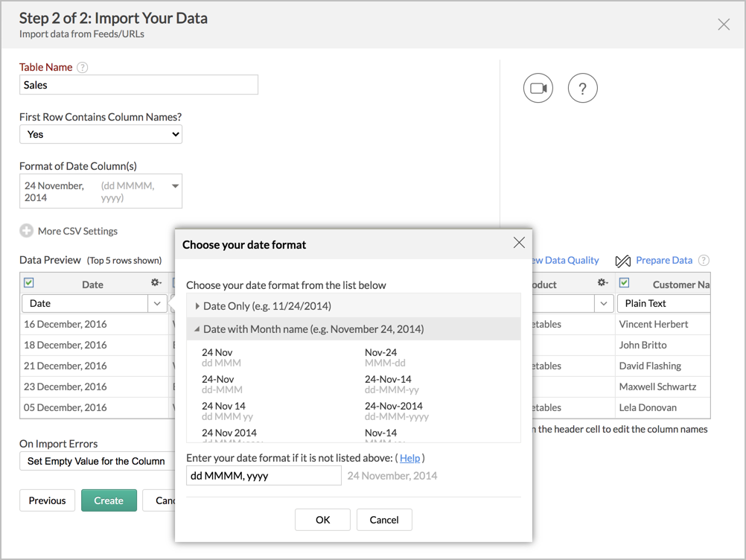
Task: Click the Data Quality link
Action: pyautogui.click(x=565, y=260)
